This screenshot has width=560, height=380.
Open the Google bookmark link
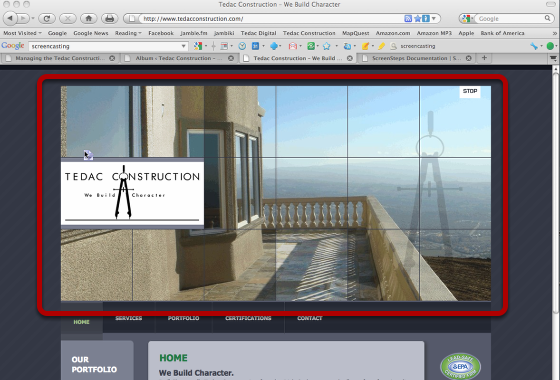[57, 33]
